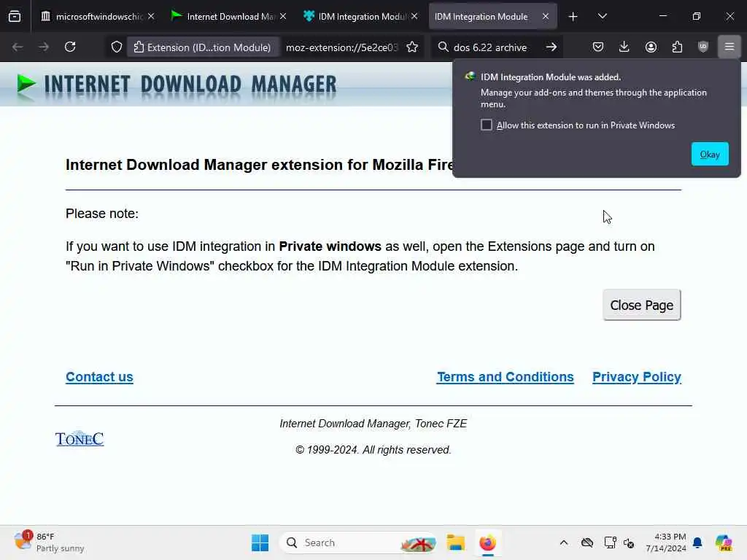Close the active IDM Integration Module tab
This screenshot has width=747, height=560.
[x=546, y=16]
